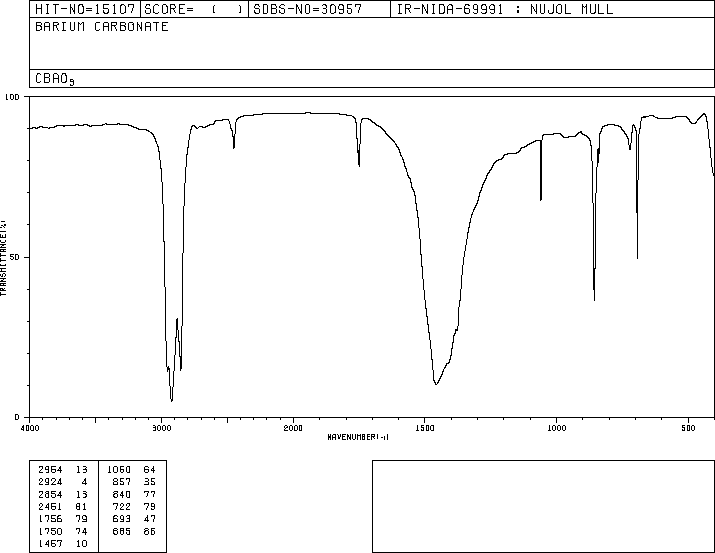The image size is (715, 553).
Task: Select transmittance value 47 beside 693
Action: click(150, 519)
